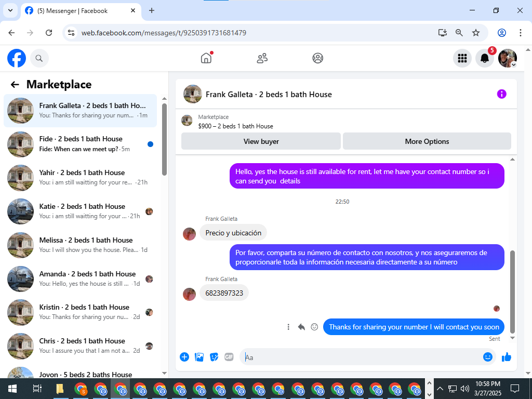532x399 pixels.
Task: Open Melissa conversation
Action: tap(81, 245)
